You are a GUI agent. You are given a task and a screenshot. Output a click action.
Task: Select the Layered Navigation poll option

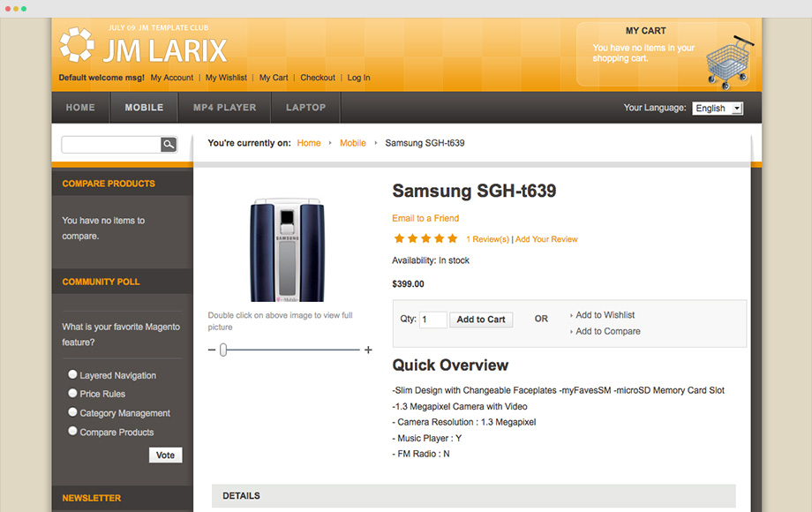(72, 374)
